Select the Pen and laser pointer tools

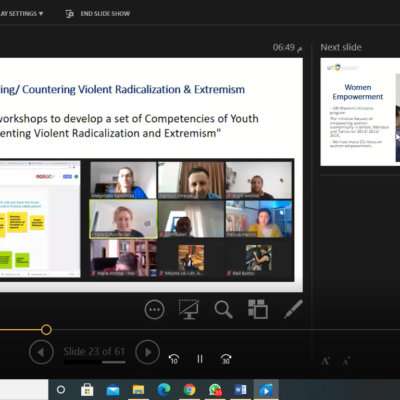293,309
